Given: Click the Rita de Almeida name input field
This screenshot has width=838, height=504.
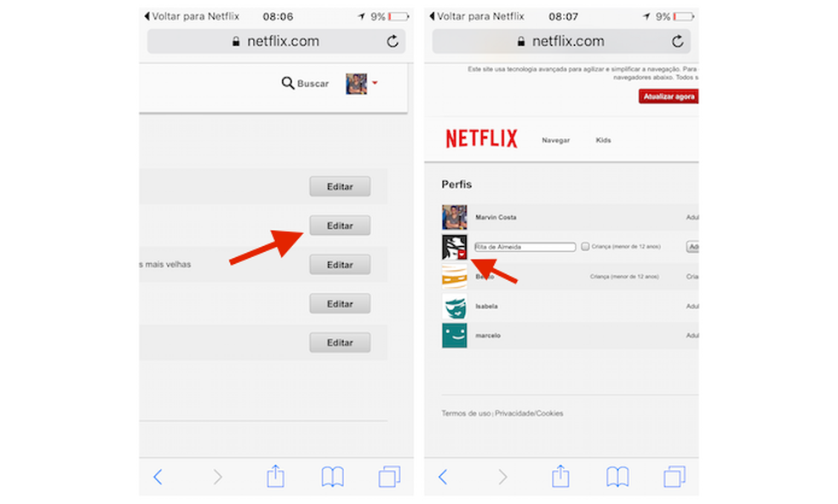Looking at the screenshot, I should click(525, 246).
